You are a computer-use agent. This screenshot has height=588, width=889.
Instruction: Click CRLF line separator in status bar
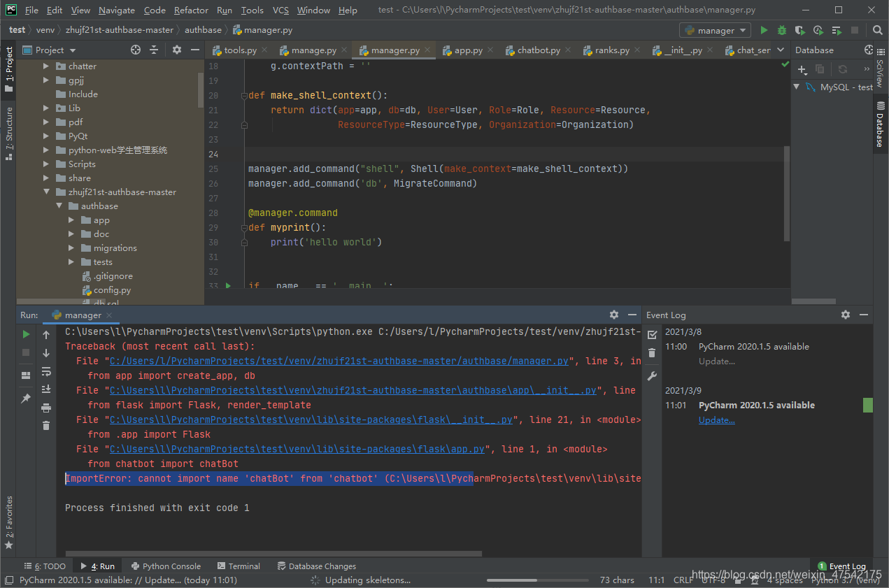683,580
